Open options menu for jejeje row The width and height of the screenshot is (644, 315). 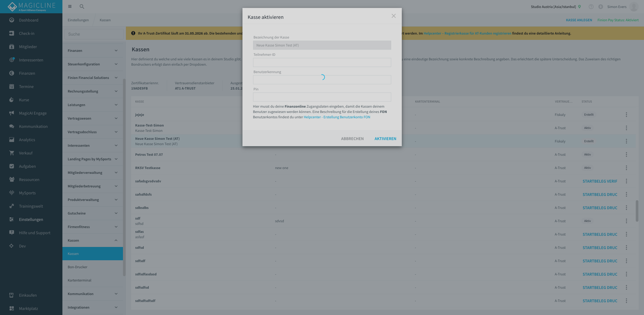626,115
